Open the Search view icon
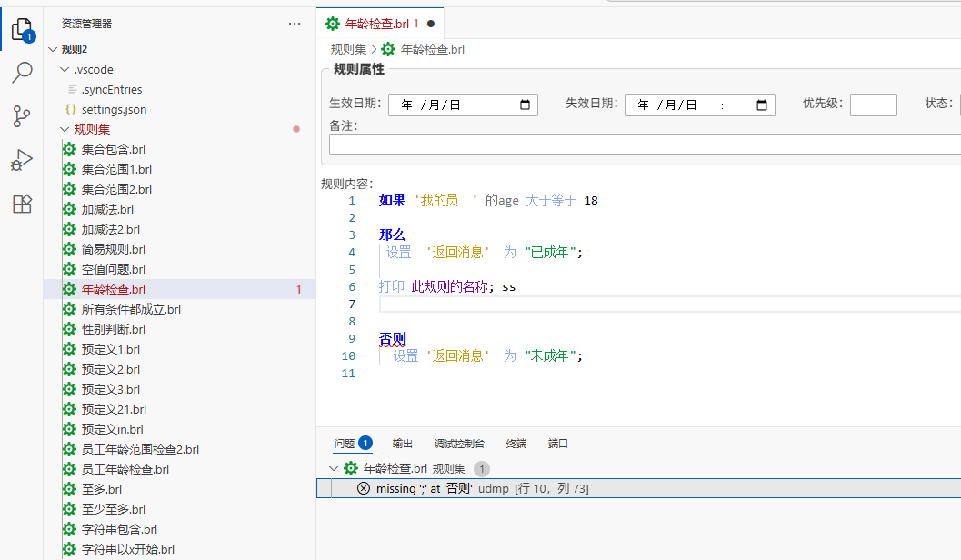 click(22, 73)
